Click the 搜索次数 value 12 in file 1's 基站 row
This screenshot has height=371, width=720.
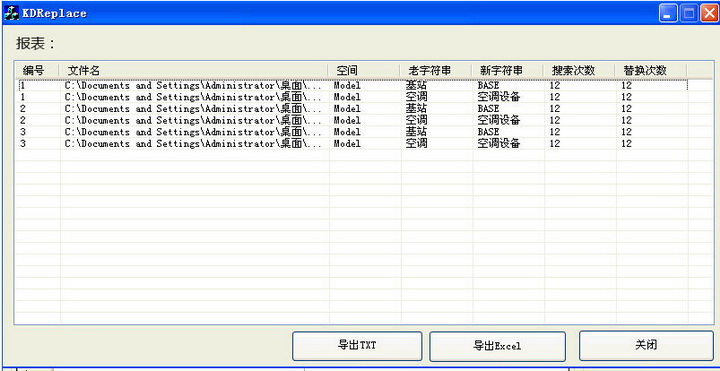555,85
